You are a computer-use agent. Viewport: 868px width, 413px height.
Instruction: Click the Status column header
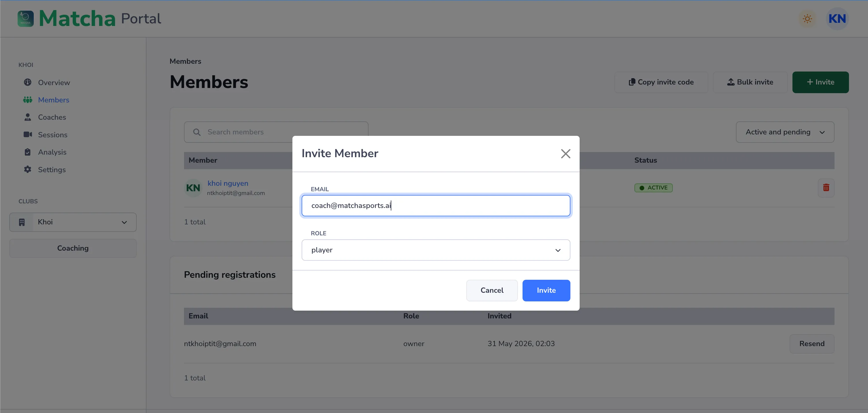(x=646, y=161)
